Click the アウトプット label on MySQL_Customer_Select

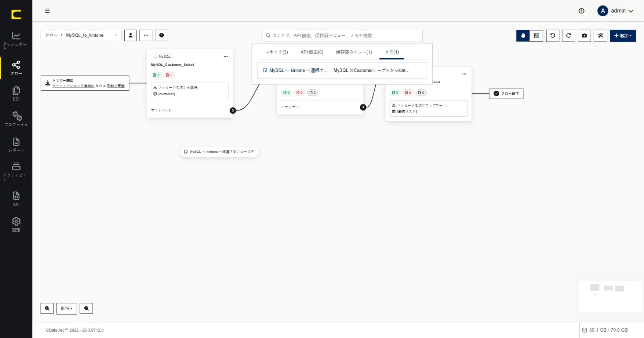161,110
